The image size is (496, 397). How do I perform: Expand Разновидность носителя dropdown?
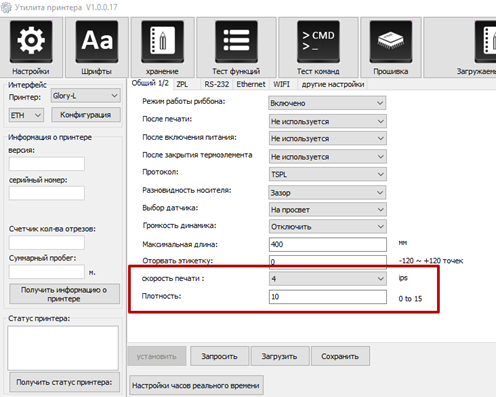[327, 192]
